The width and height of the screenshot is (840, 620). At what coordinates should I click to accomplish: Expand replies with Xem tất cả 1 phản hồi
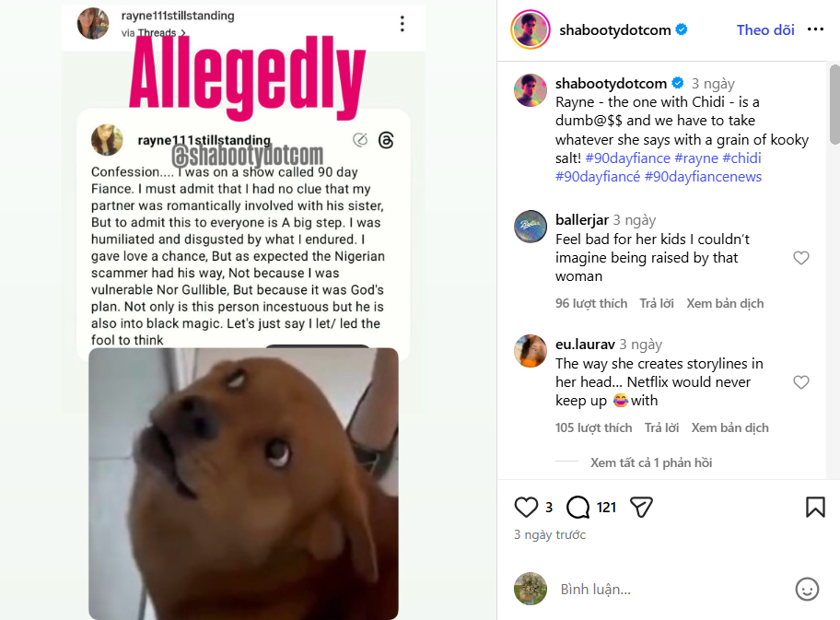651,462
